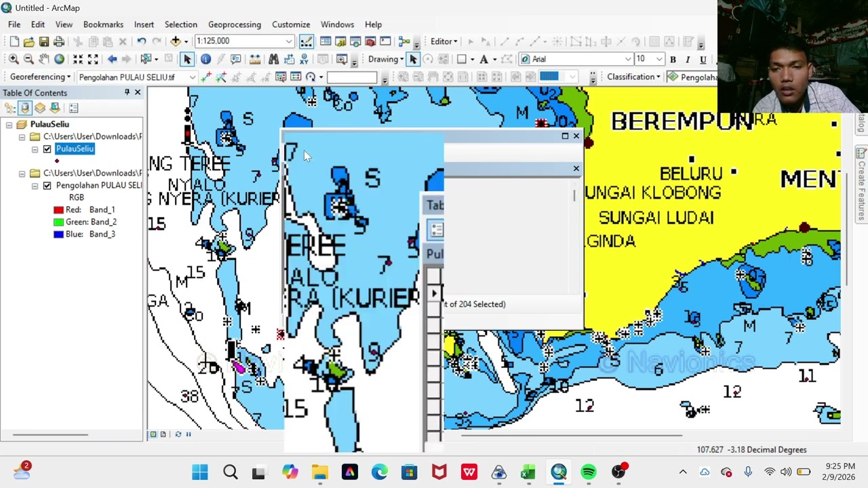Click the Green Band_2 color swatch

pos(58,222)
